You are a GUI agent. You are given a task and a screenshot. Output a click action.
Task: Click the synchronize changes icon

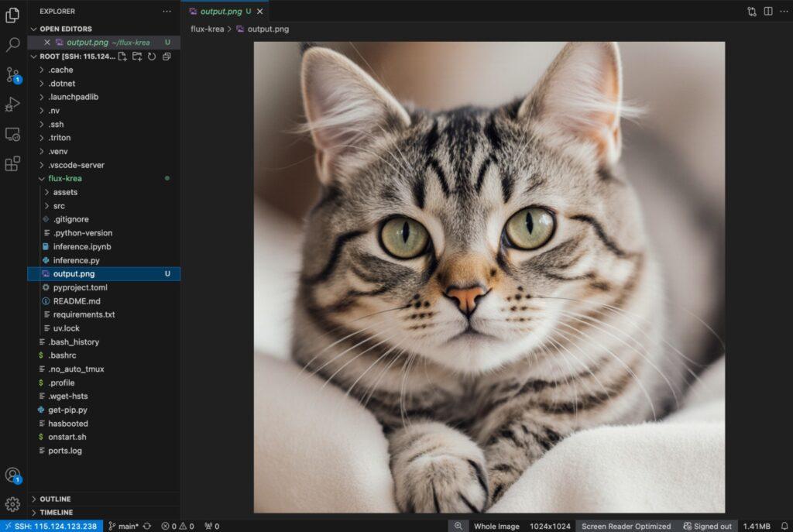pyautogui.click(x=147, y=526)
